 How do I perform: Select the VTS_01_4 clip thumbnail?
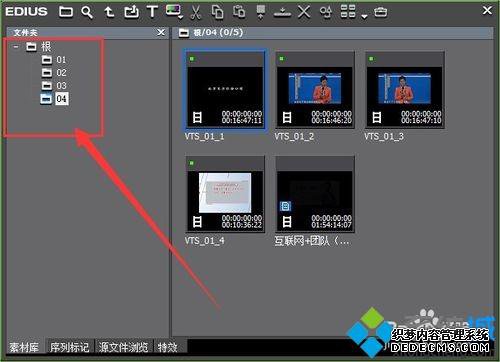(x=225, y=194)
